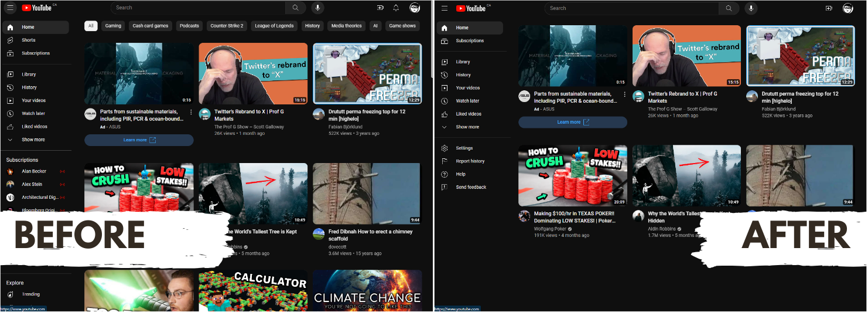Viewport: 868px width, 312px height.
Task: Open Report history in the AFTER sidebar
Action: pyautogui.click(x=470, y=161)
